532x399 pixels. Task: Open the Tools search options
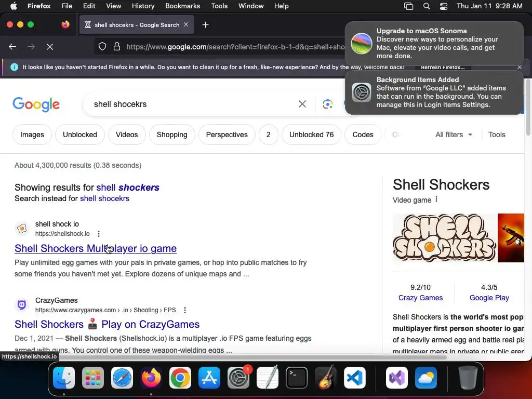497,135
